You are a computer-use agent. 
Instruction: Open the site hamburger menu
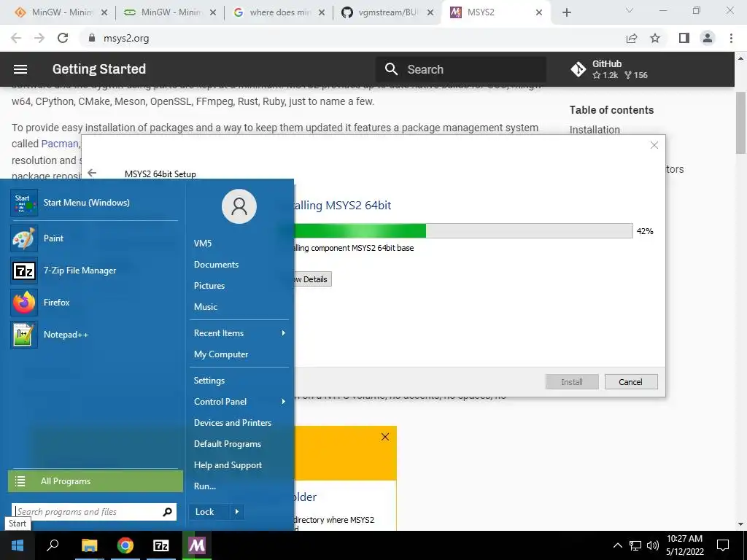coord(20,69)
